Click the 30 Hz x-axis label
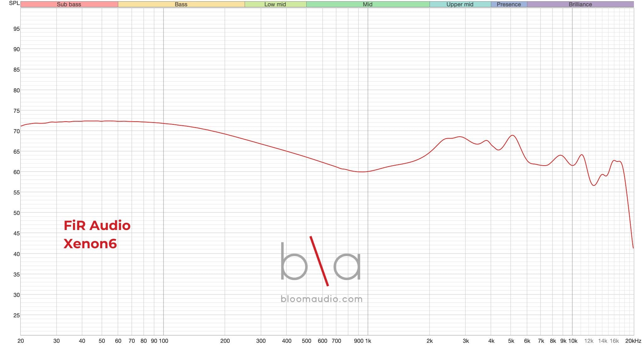This screenshot has width=644, height=345. [x=57, y=341]
